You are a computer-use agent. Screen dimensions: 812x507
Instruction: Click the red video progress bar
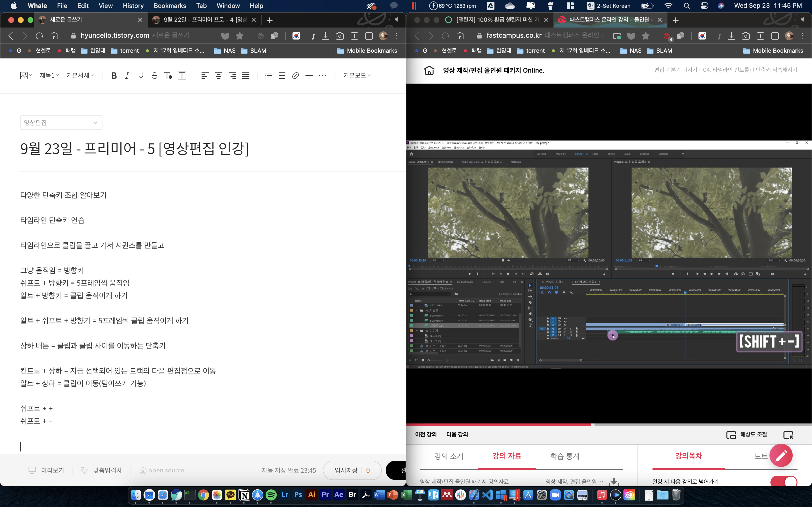coord(498,424)
